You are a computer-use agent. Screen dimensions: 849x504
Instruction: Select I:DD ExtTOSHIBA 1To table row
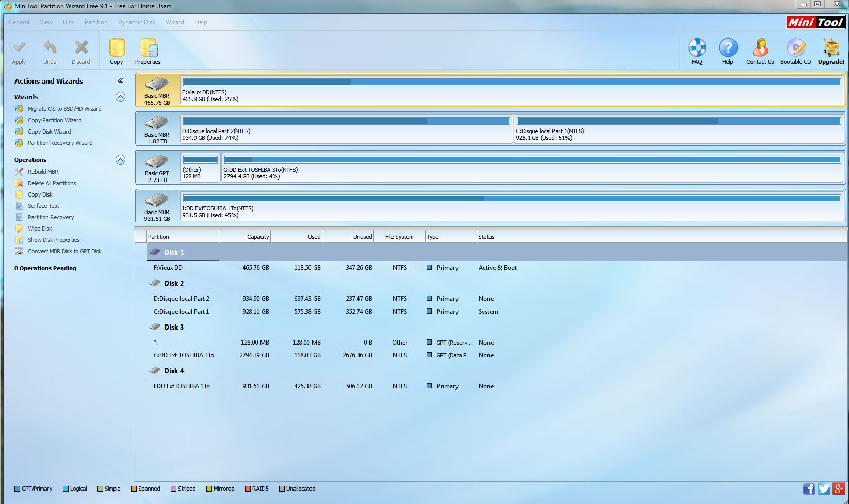coord(497,386)
